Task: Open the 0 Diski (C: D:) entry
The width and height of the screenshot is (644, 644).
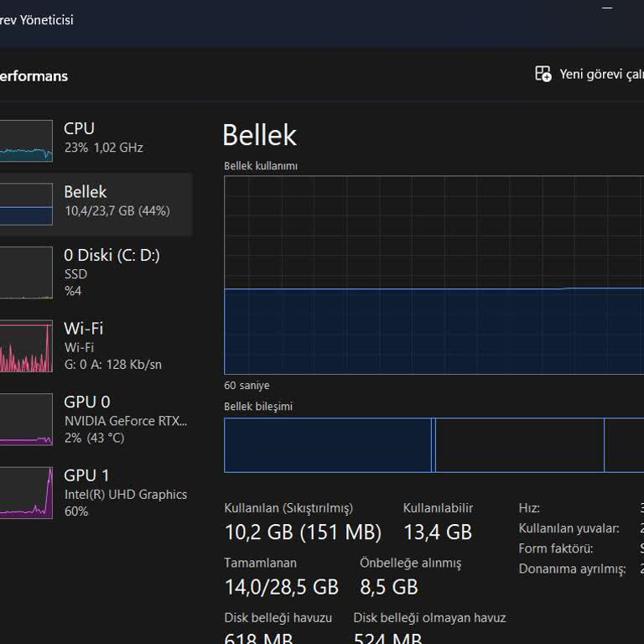Action: tap(96, 273)
